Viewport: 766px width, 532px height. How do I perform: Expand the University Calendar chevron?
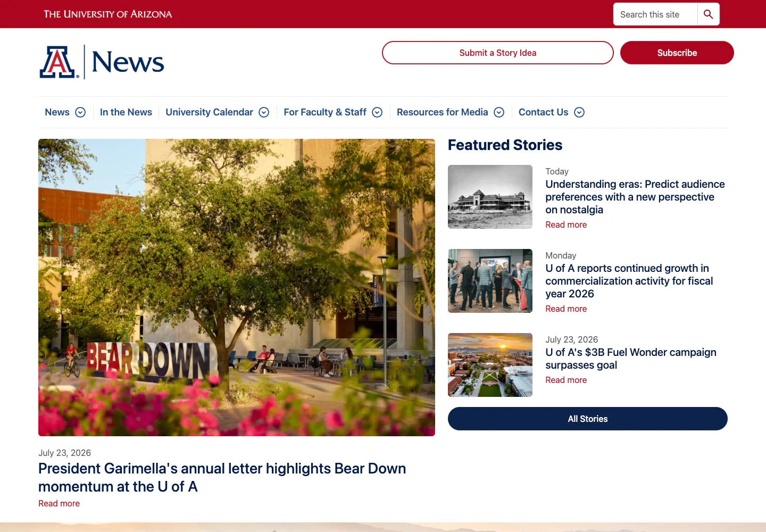(x=264, y=112)
